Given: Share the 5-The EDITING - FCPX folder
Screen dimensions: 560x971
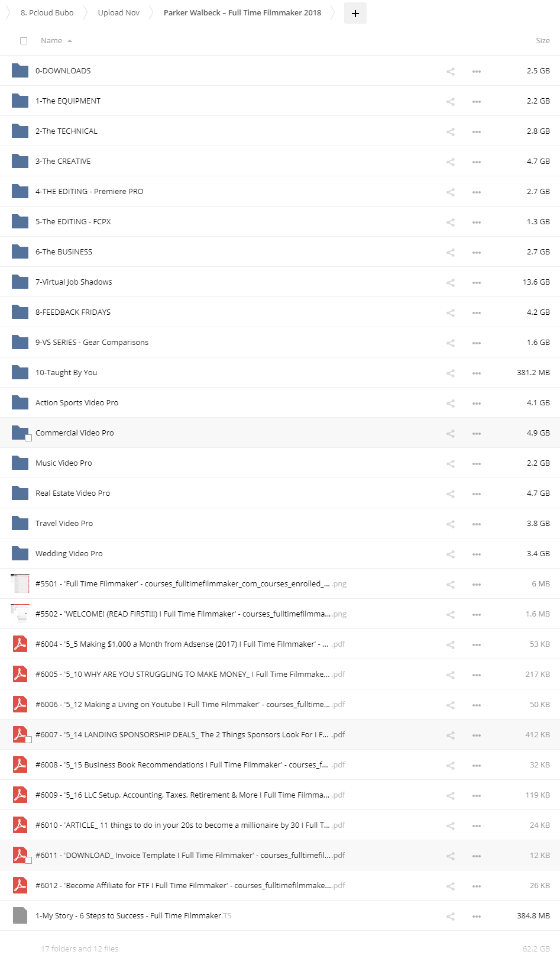Looking at the screenshot, I should pyautogui.click(x=451, y=222).
